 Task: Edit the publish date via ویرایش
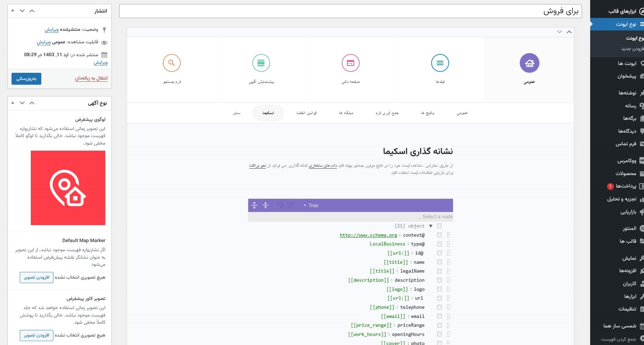(101, 62)
